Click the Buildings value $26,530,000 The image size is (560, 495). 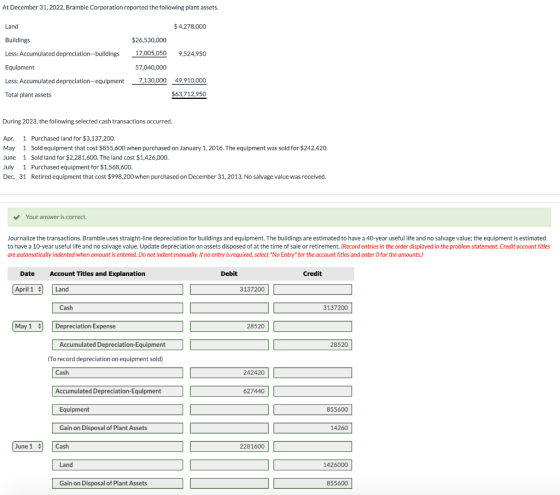(149, 40)
